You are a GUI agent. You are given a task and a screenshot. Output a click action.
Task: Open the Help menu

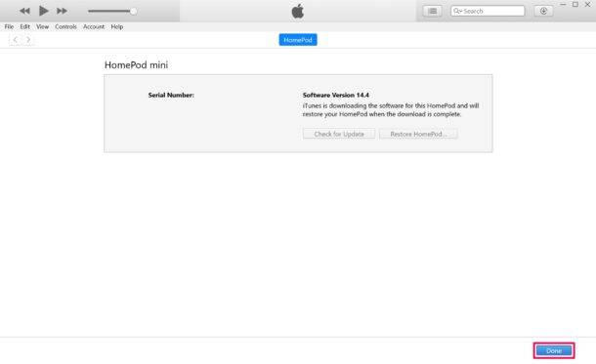coord(117,26)
